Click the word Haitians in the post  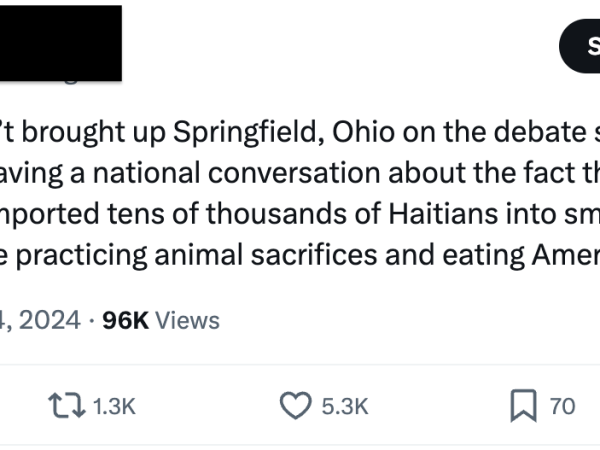(443, 214)
